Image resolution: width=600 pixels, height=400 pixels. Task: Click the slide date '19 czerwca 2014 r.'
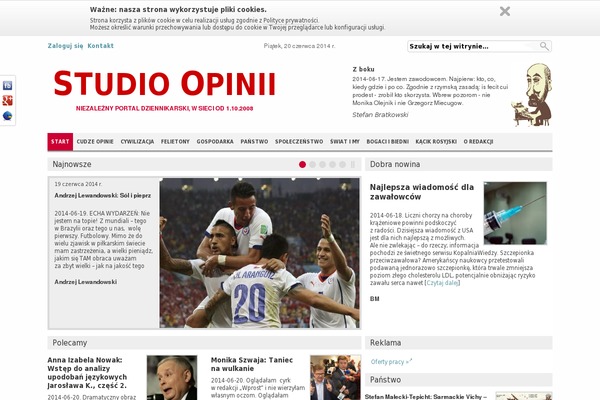(78, 184)
